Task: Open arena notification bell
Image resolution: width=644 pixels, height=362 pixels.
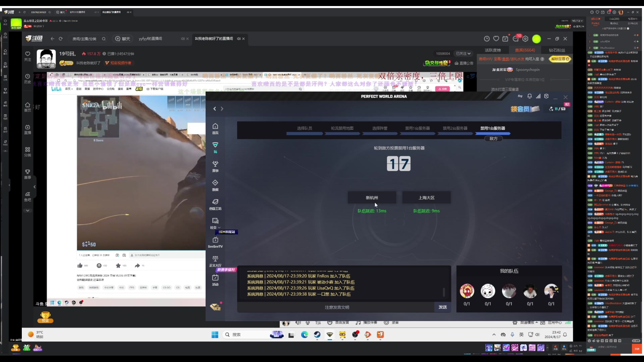Action: (x=530, y=96)
